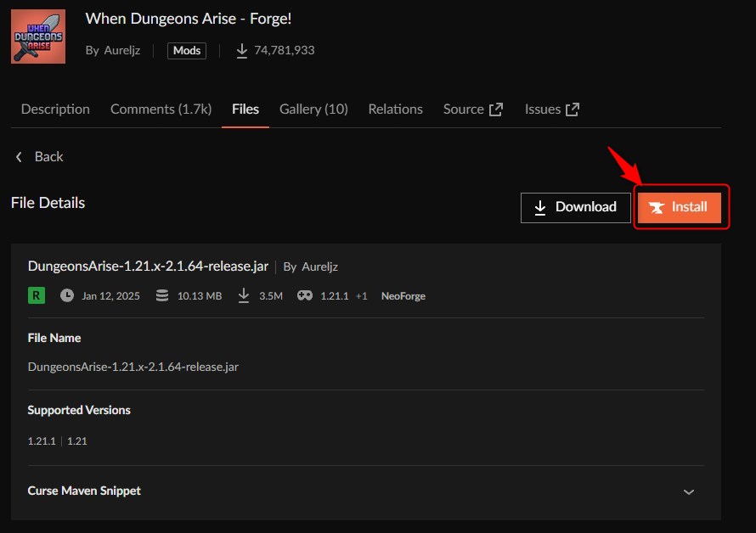Open the Comments (1.7k) tab
The image size is (756, 533).
(161, 109)
